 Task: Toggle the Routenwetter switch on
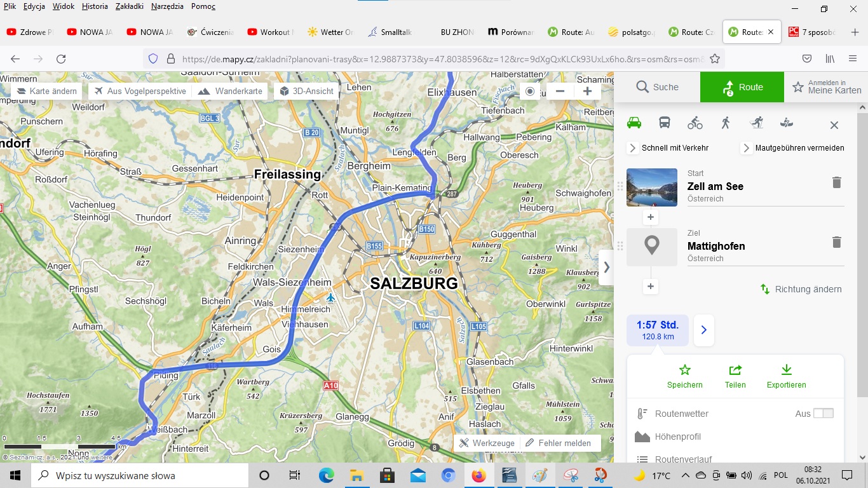[823, 414]
